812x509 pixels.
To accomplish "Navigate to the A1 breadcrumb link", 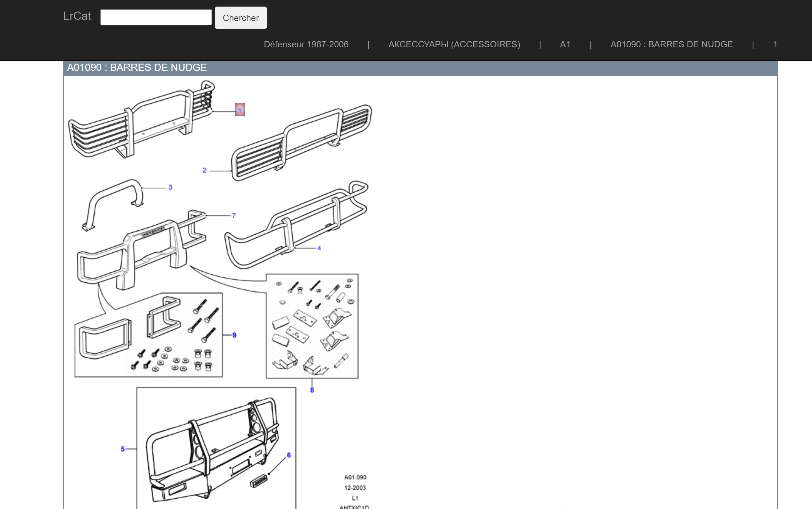I will tap(565, 45).
